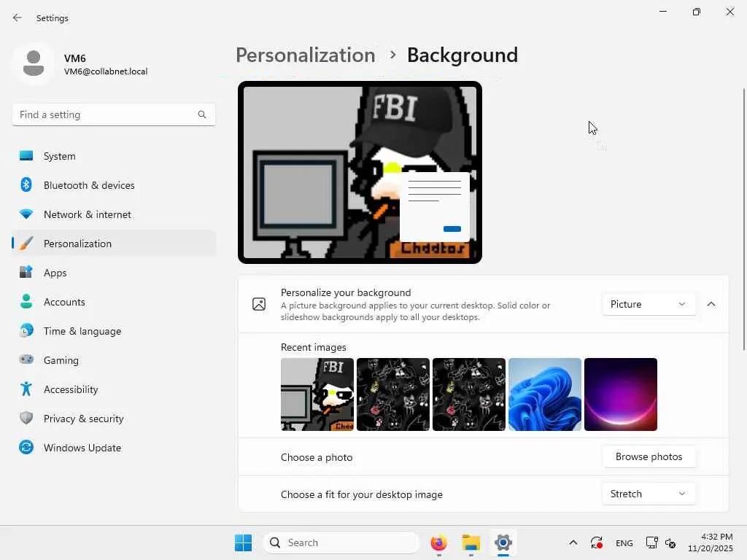Screen dimensions: 747x560
Task: Click the ENG language indicator
Action: 624,542
